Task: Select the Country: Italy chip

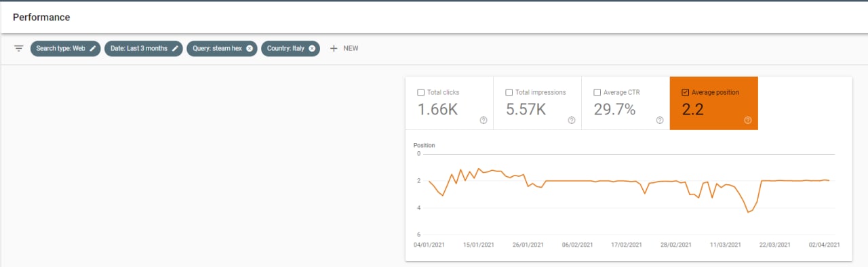Action: [x=290, y=48]
